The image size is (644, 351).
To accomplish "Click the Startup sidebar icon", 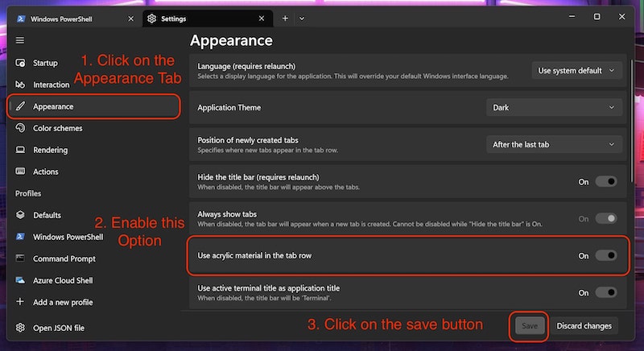I will tap(20, 63).
